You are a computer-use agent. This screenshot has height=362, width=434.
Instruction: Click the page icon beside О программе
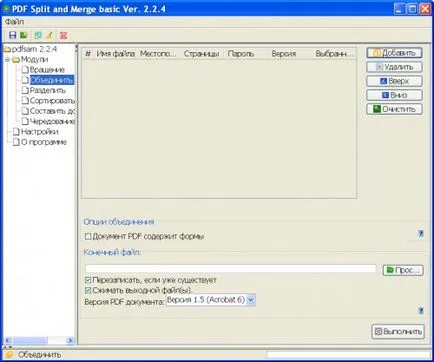[x=16, y=142]
